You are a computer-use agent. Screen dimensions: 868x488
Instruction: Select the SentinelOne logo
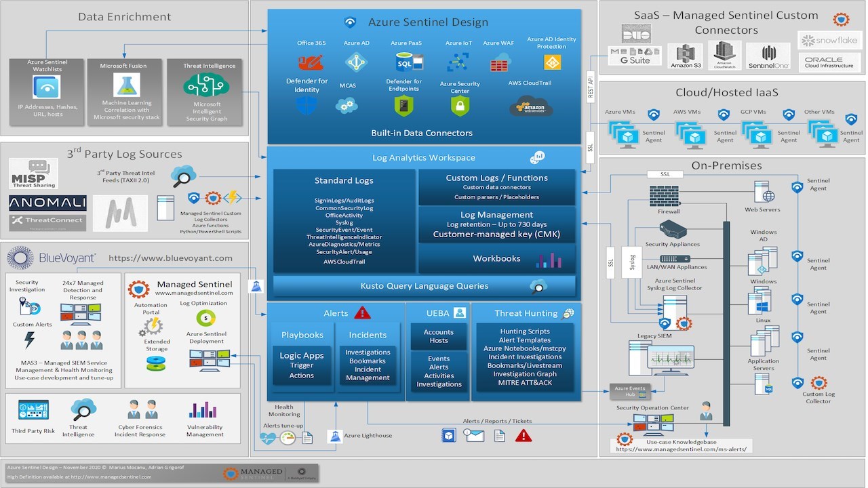point(768,57)
